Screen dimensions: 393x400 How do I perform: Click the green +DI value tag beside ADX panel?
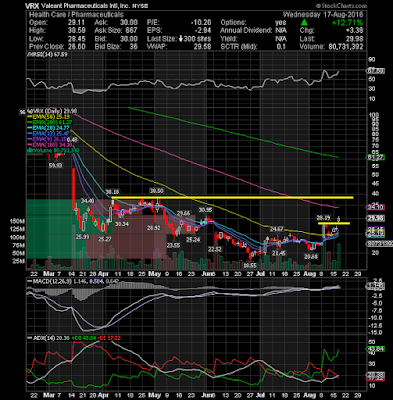(x=376, y=349)
